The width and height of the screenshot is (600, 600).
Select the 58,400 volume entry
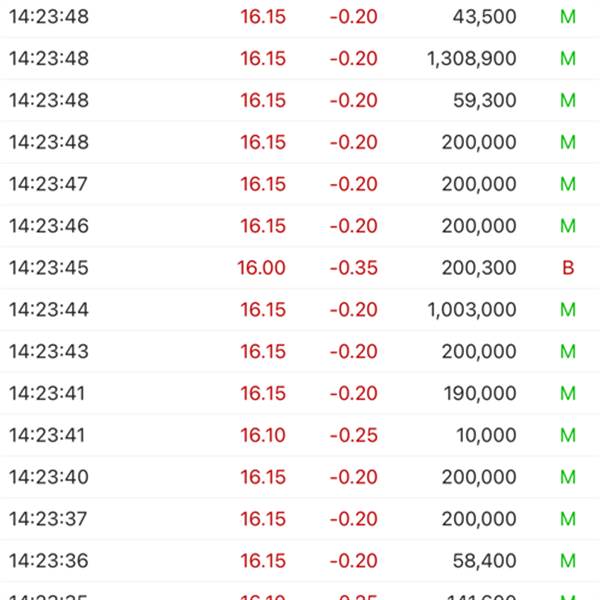coord(484,562)
